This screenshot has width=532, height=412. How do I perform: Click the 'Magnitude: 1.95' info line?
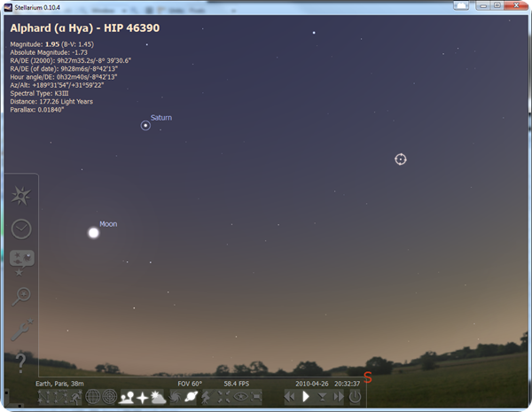[52, 44]
